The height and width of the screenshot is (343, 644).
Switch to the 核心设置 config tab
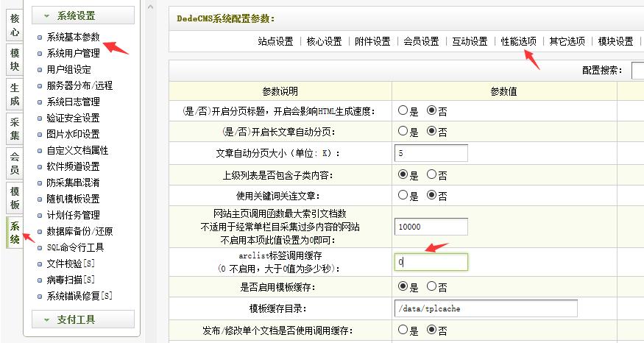coord(324,41)
